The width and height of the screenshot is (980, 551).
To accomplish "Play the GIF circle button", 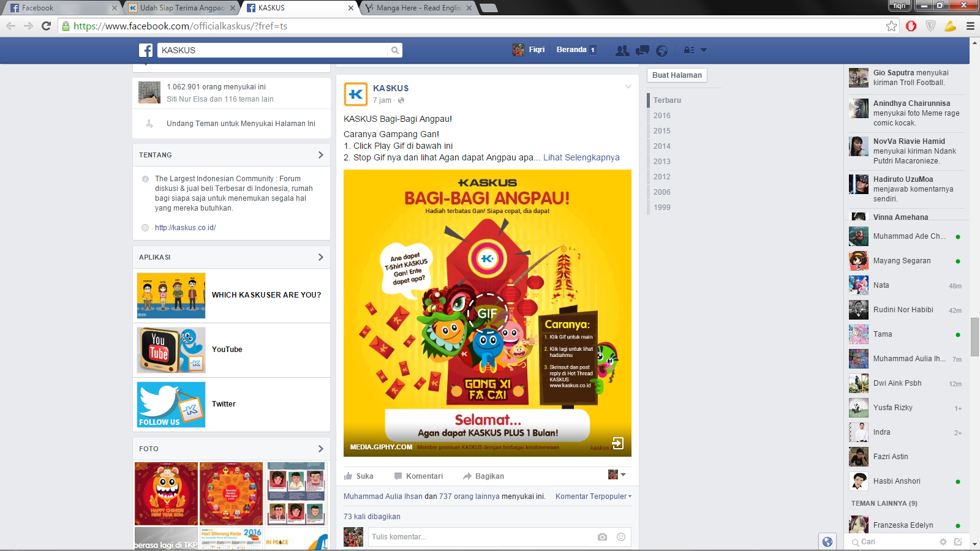I will click(x=488, y=313).
